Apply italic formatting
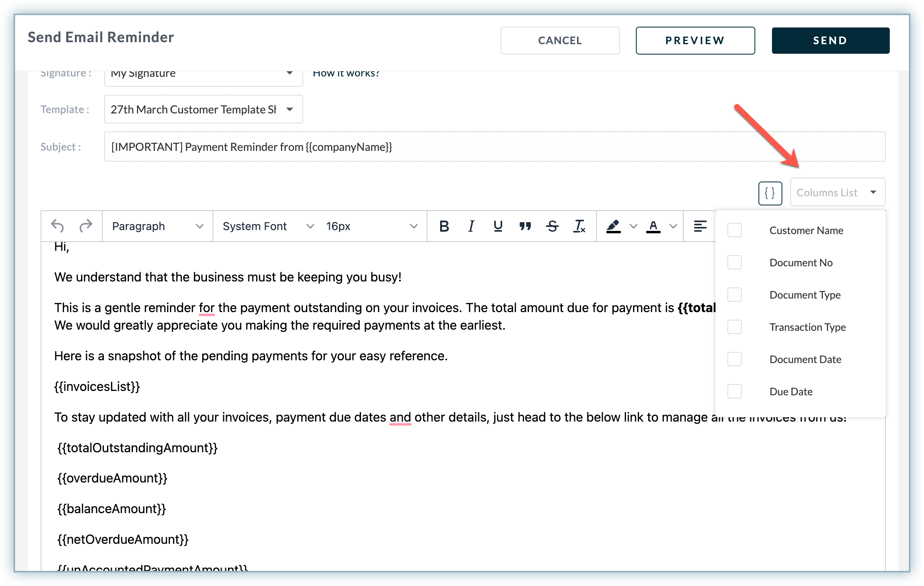924x586 pixels. pyautogui.click(x=471, y=226)
